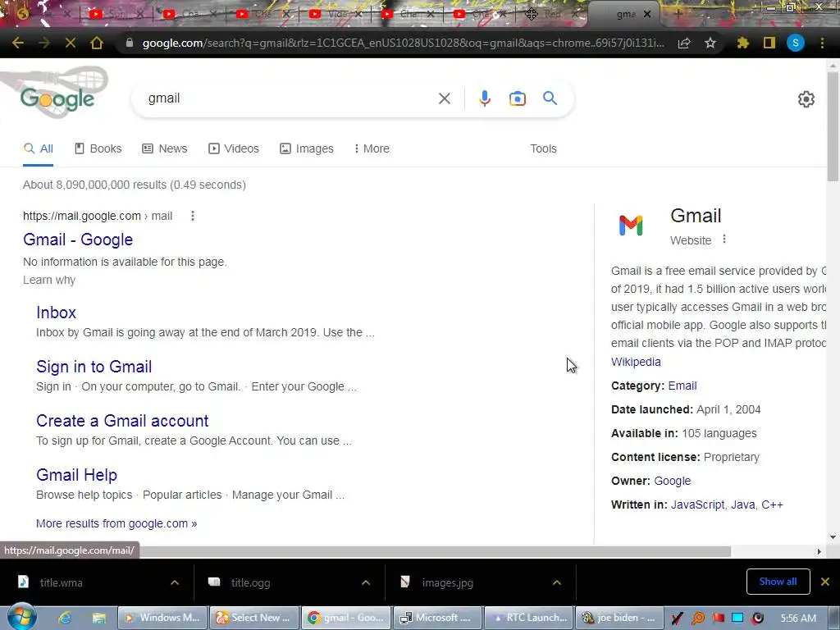Open the Action Center flag in tray

718,618
